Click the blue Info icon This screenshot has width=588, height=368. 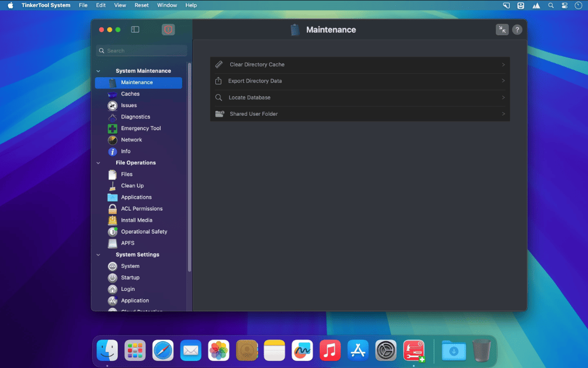click(112, 152)
